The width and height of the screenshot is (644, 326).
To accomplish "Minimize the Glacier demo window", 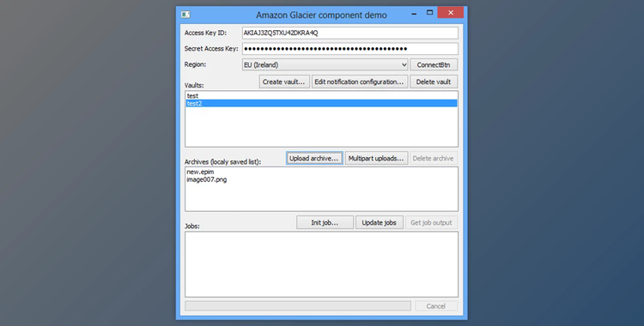I will [x=414, y=13].
